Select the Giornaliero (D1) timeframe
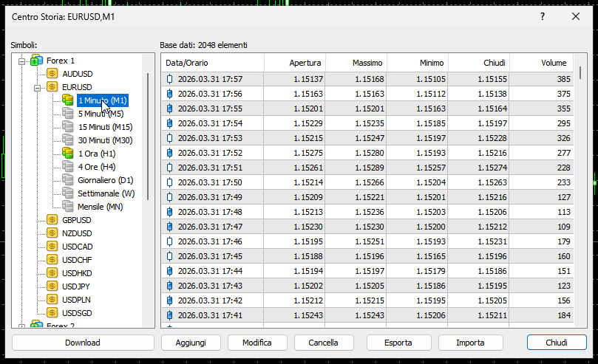Screen dimensions: 598x364 (x=106, y=180)
